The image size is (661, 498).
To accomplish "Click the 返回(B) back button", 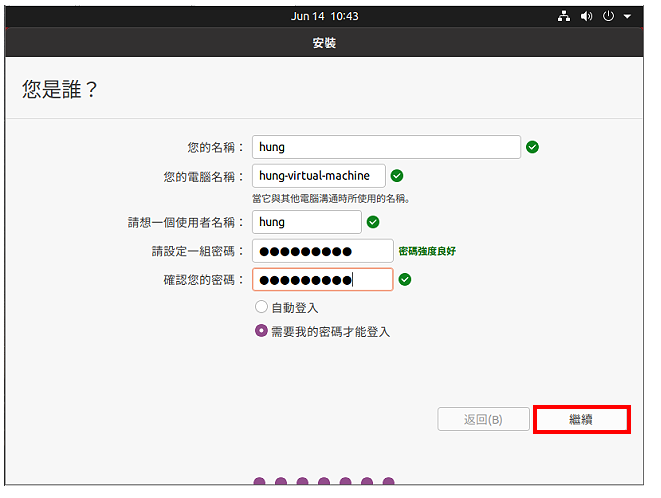I will point(483,419).
